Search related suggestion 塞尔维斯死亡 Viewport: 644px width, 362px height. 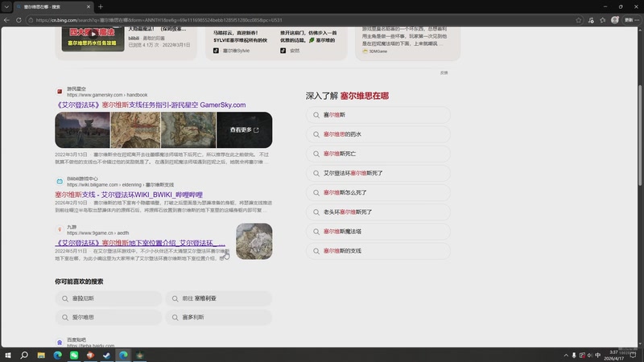378,154
